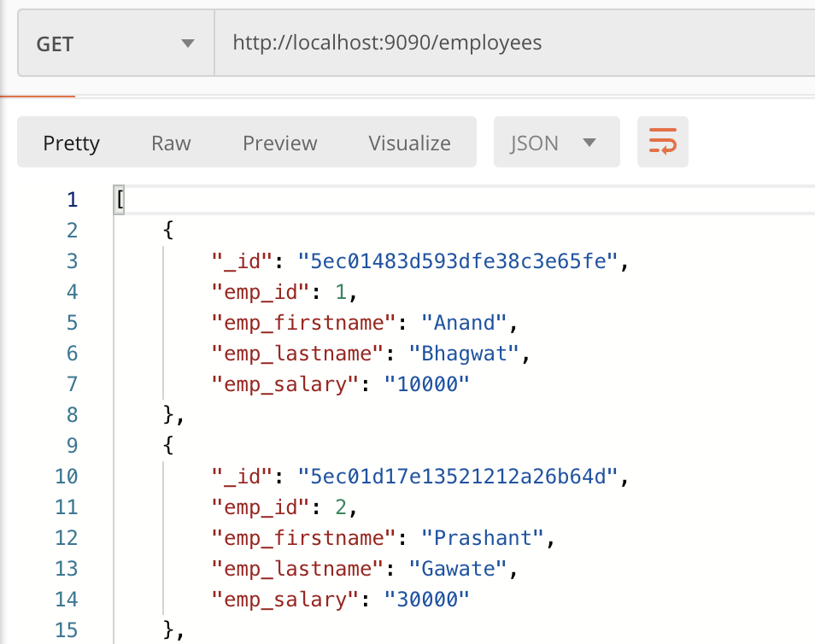Switch to the Preview tab
Image resolution: width=815 pixels, height=644 pixels.
[x=279, y=143]
